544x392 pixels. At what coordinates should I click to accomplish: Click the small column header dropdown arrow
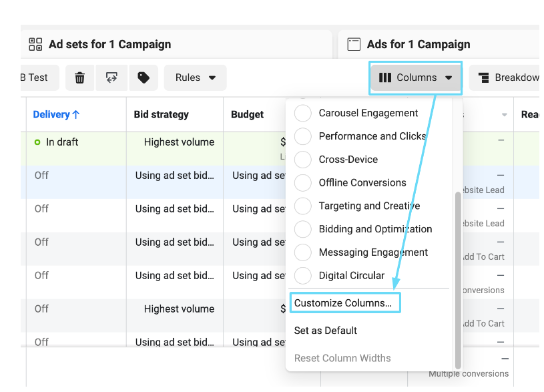[x=505, y=115]
